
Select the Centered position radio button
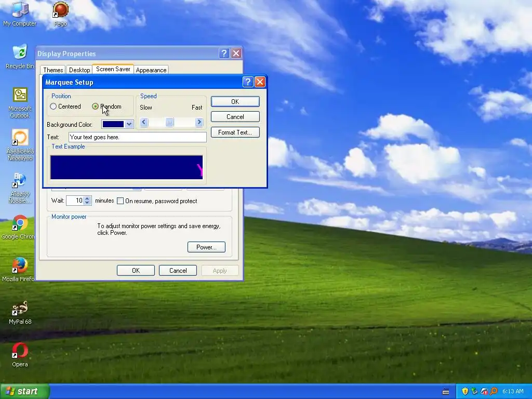tap(54, 106)
